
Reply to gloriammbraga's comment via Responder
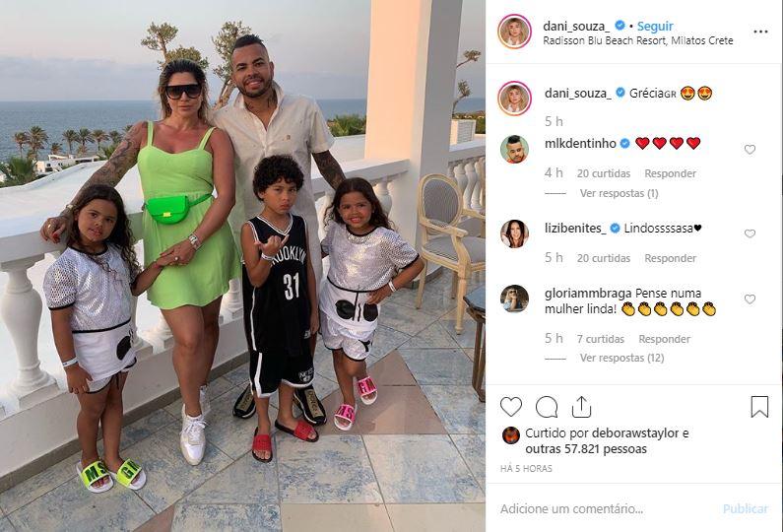click(x=664, y=339)
